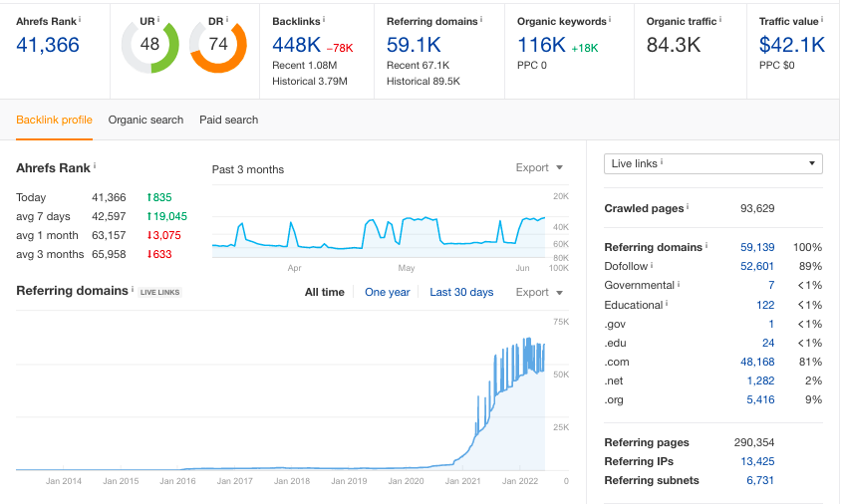The height and width of the screenshot is (504, 845).
Task: Click the Referring pages value 290,354
Action: click(754, 442)
